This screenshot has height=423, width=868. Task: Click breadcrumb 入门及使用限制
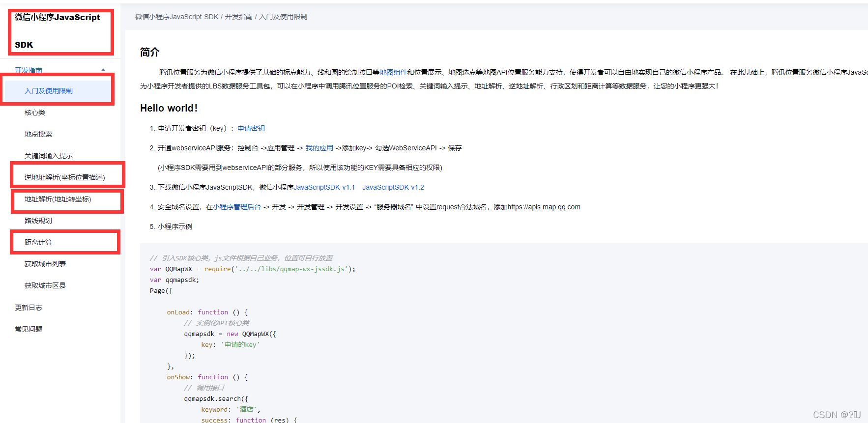pos(283,17)
